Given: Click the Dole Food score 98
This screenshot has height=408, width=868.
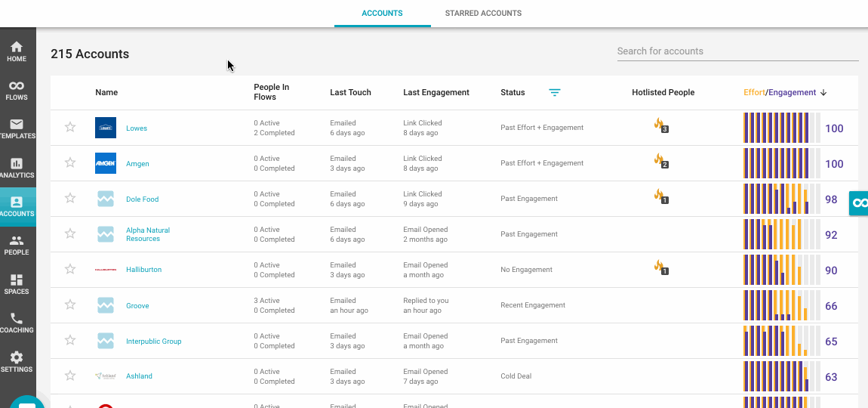Looking at the screenshot, I should pos(831,199).
